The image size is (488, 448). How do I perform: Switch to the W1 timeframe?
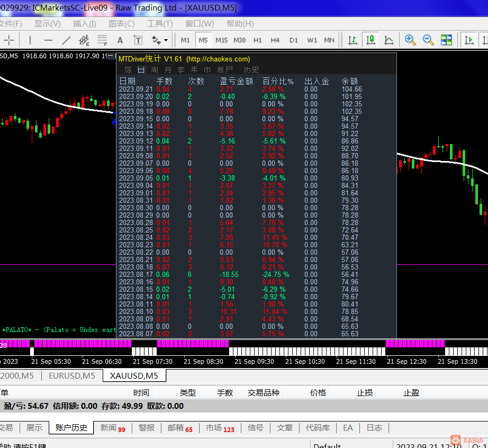(312, 40)
